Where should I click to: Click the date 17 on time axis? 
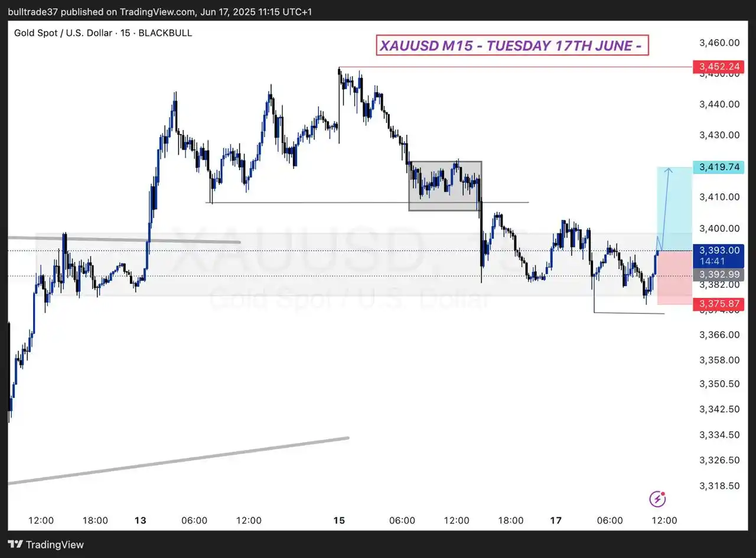pyautogui.click(x=556, y=521)
